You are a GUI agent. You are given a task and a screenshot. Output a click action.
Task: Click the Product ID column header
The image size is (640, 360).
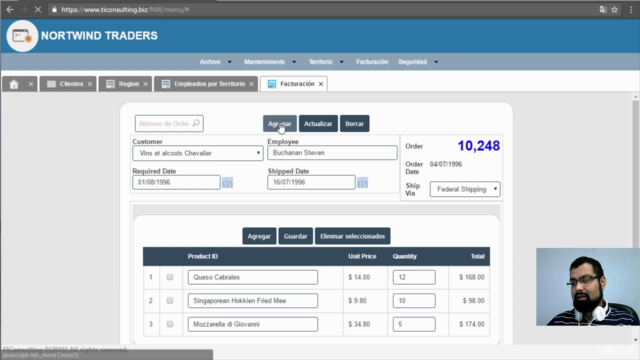tap(203, 256)
